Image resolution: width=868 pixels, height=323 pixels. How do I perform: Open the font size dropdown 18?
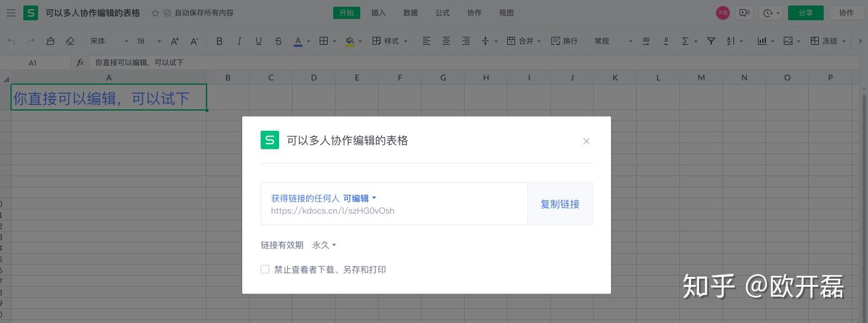(148, 41)
